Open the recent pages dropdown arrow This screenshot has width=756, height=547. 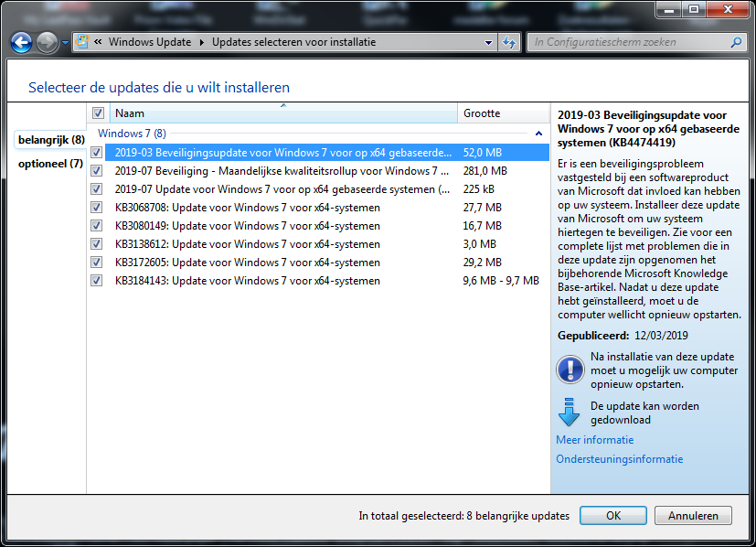click(x=65, y=43)
